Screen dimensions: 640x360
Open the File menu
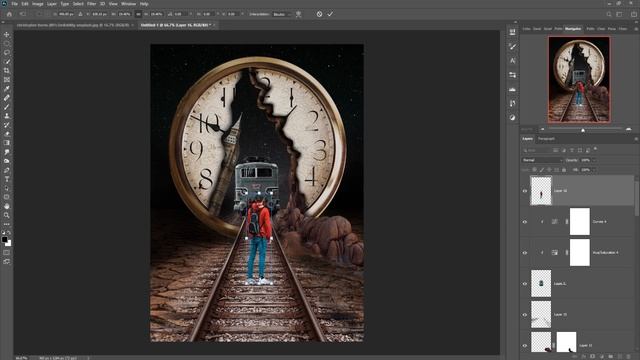(x=14, y=4)
